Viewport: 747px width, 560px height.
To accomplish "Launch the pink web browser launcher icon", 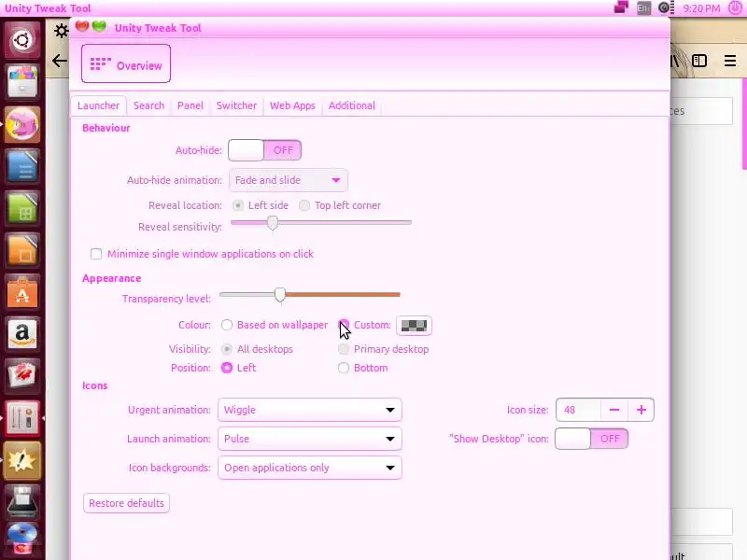I will [21, 124].
